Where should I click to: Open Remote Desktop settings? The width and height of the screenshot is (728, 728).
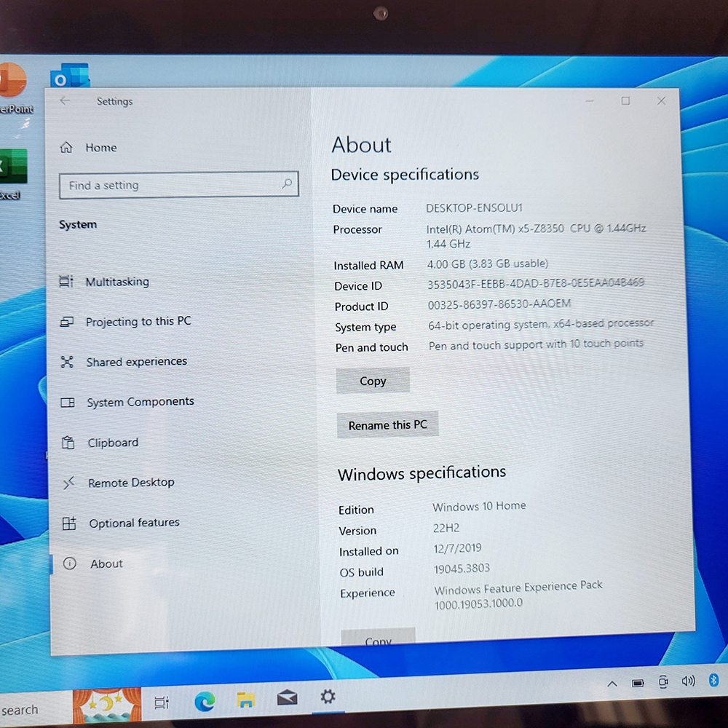[x=131, y=483]
